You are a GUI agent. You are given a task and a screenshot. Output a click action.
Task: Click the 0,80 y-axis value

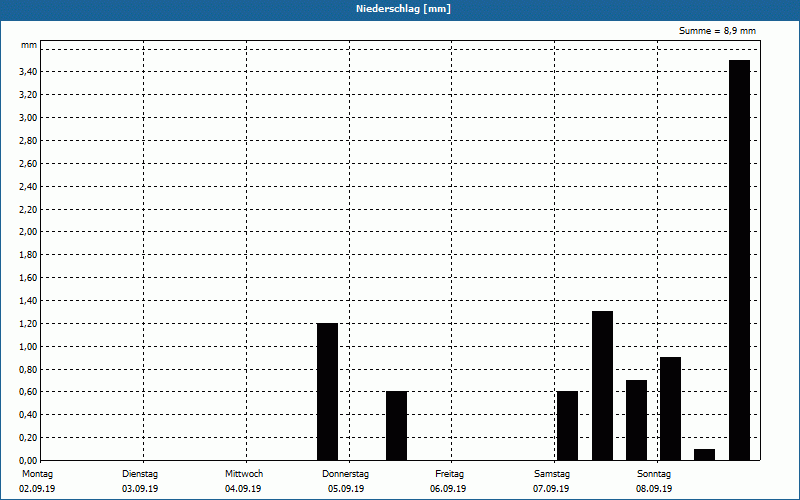pos(28,369)
